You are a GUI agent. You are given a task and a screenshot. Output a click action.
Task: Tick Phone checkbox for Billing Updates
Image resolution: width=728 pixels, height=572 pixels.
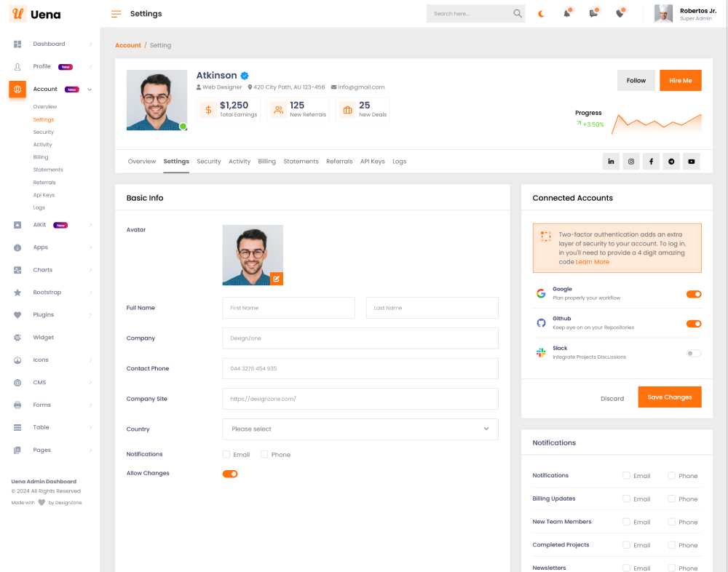pyautogui.click(x=671, y=498)
